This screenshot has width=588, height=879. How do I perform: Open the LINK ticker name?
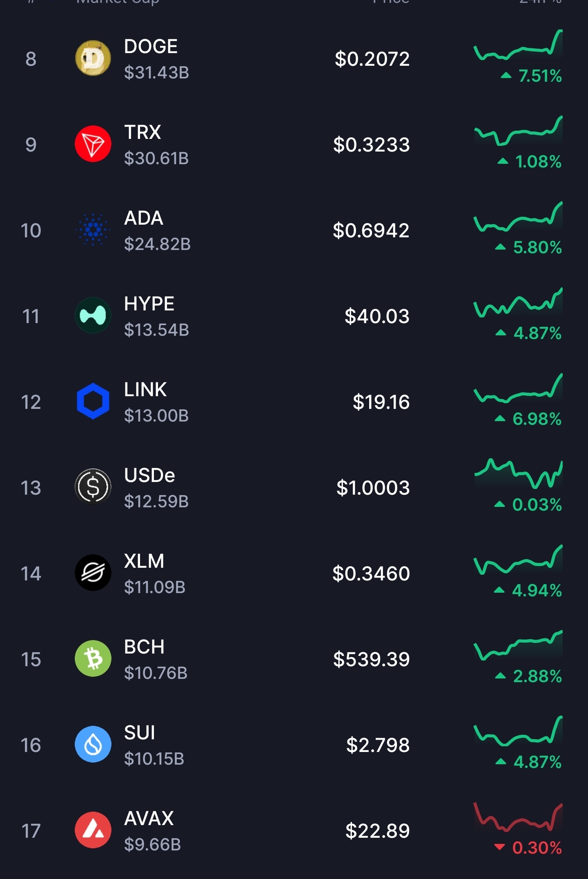tap(145, 390)
